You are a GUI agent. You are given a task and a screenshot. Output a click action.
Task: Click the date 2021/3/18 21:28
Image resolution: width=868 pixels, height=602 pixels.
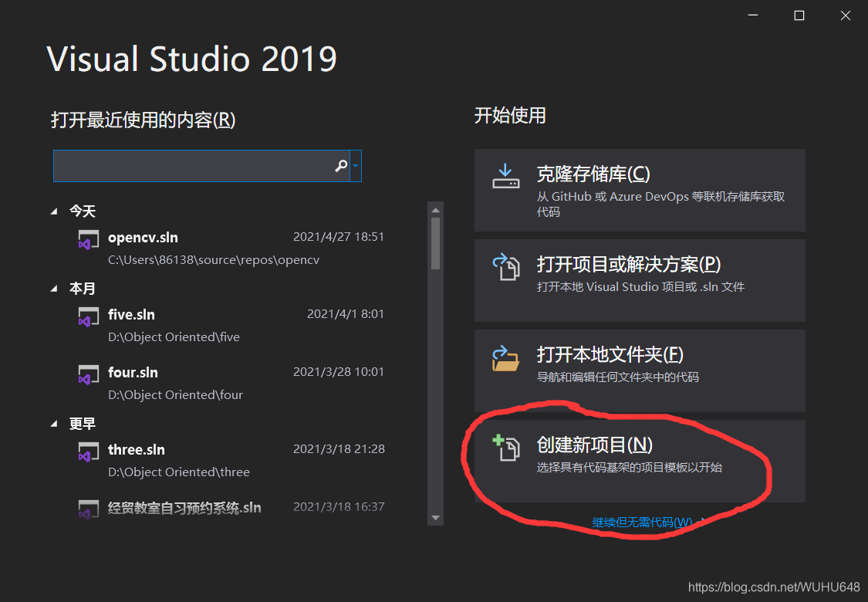click(339, 449)
